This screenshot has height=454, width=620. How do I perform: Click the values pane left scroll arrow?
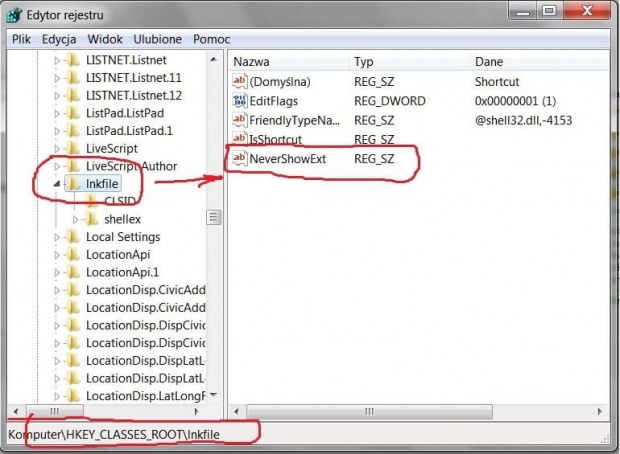pos(236,411)
